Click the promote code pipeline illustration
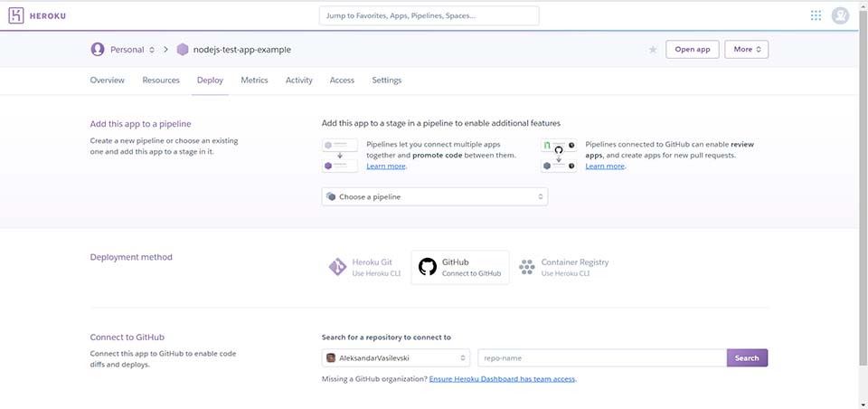868x409 pixels. click(x=340, y=155)
